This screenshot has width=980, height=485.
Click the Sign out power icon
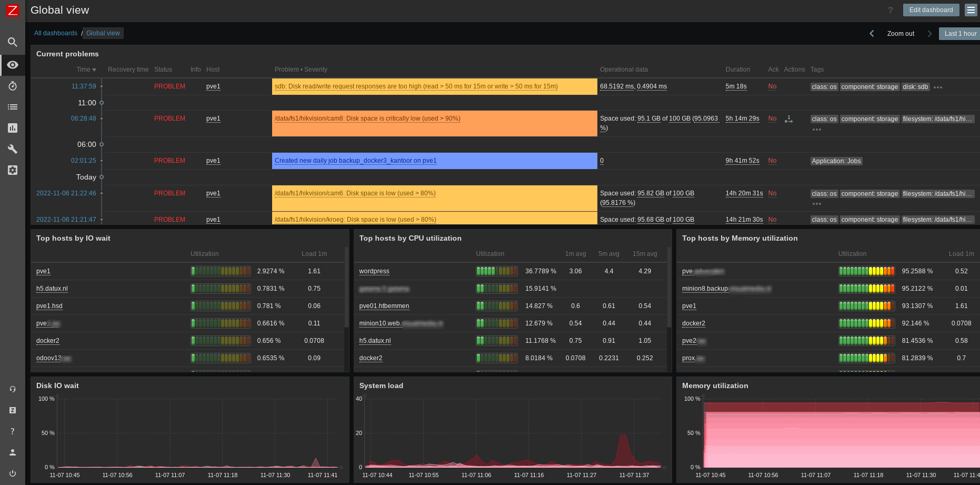13,473
